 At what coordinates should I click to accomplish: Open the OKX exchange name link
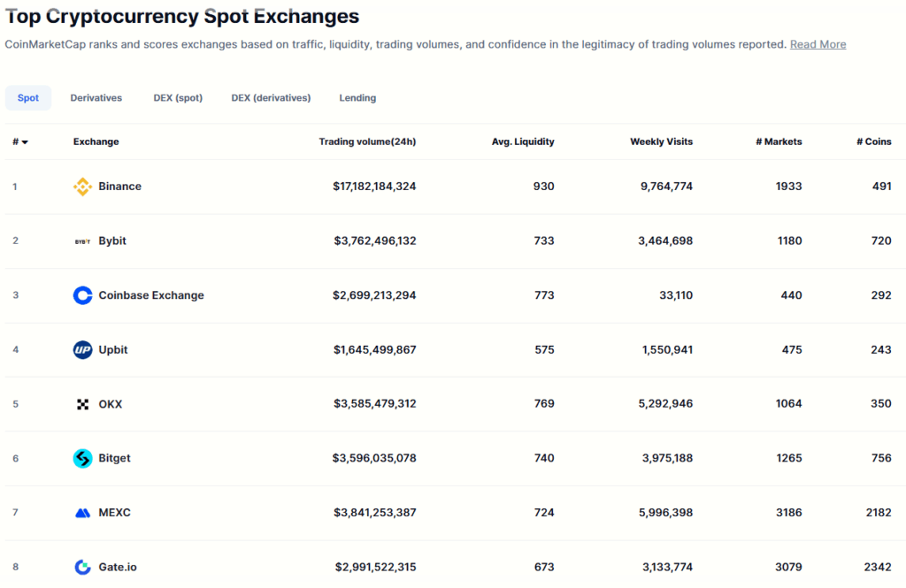coord(111,404)
